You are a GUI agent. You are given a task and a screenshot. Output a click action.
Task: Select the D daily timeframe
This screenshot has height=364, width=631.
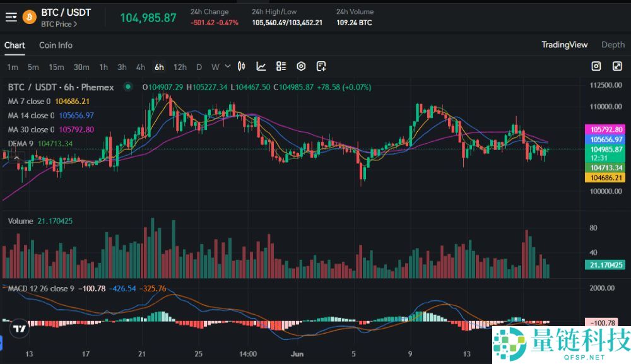[x=199, y=67]
